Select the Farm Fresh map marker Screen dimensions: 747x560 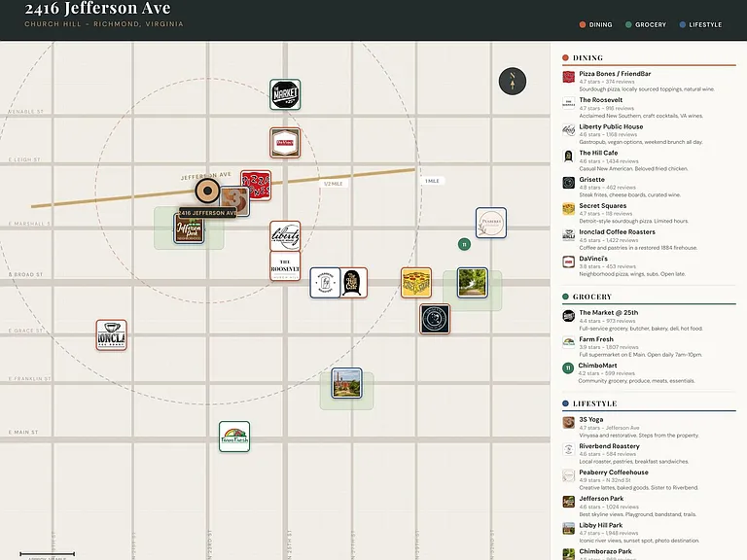tap(233, 437)
